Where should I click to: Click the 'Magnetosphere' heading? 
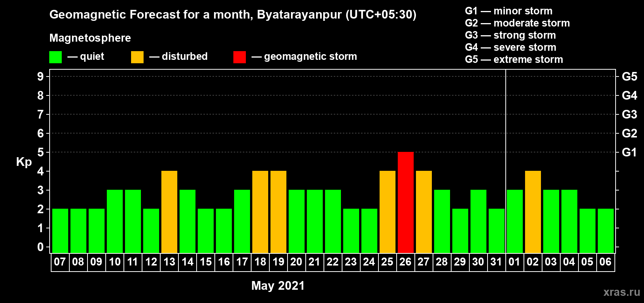pyautogui.click(x=90, y=38)
